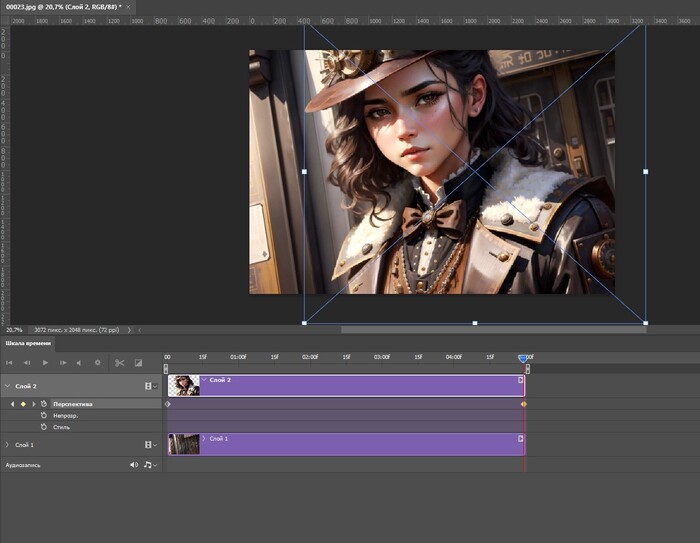Viewport: 700px width, 543px height.
Task: Click the Play button in the timeline
Action: pyautogui.click(x=45, y=362)
